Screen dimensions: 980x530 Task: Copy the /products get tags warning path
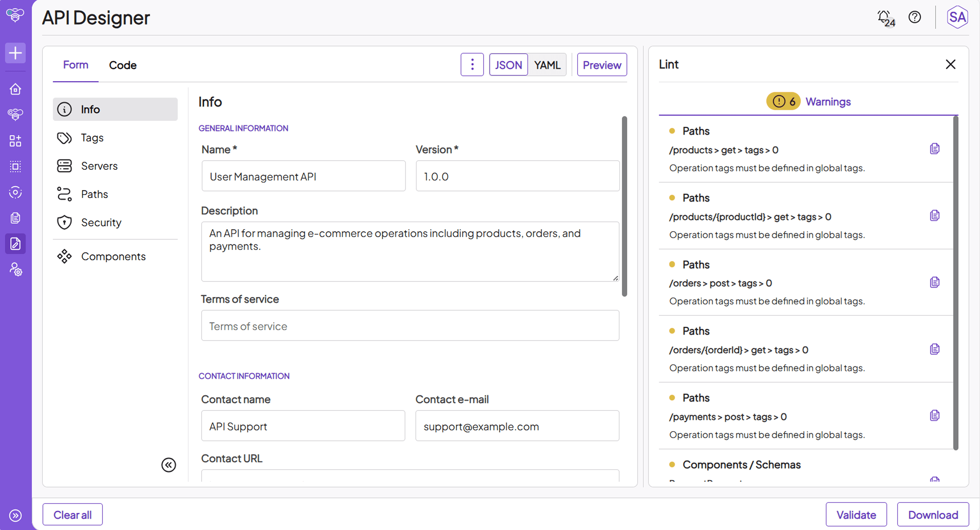pos(934,149)
